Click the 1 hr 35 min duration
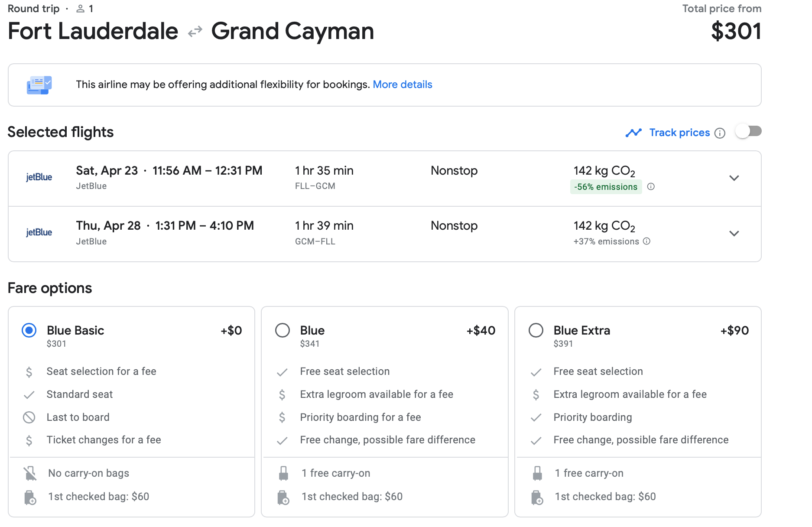Screen dimensions: 812x527 (x=324, y=171)
